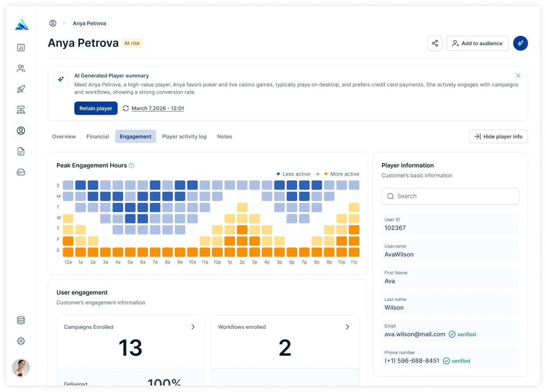Click the Wednesday 12a heatmap cell
This screenshot has height=392, width=546.
[x=68, y=218]
